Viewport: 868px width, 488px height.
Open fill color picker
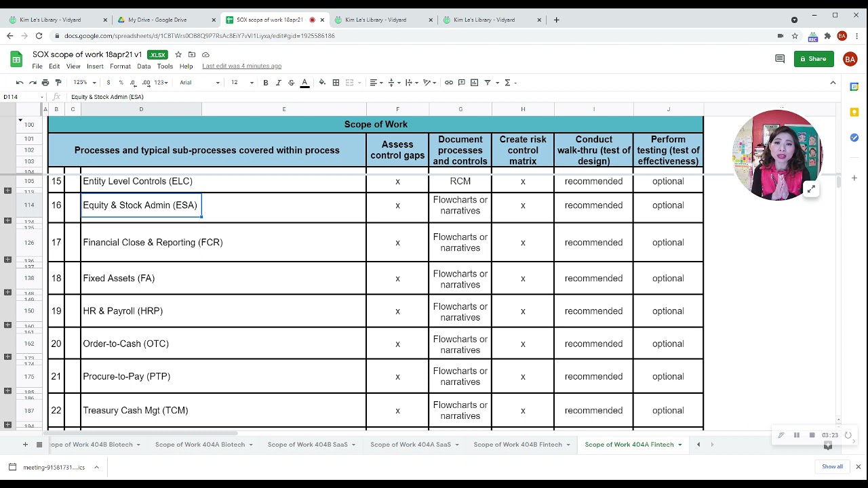coord(322,83)
